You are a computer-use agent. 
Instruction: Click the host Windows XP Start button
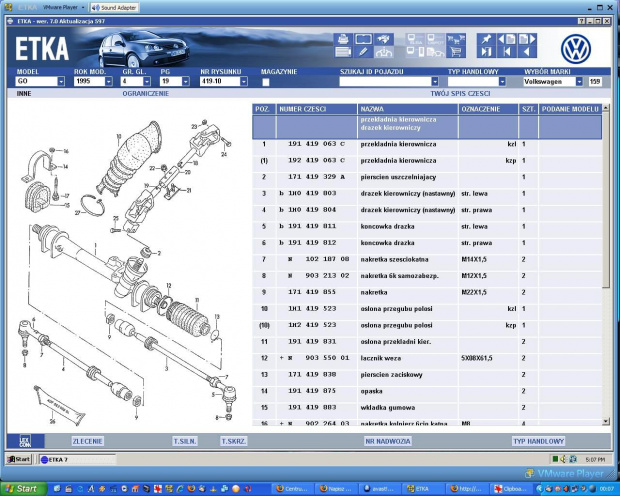pos(22,489)
